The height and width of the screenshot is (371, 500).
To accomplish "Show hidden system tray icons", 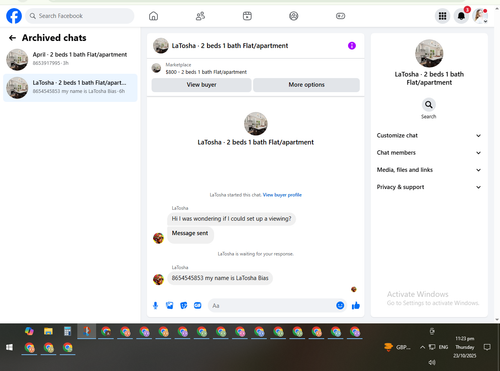I will tap(422, 347).
